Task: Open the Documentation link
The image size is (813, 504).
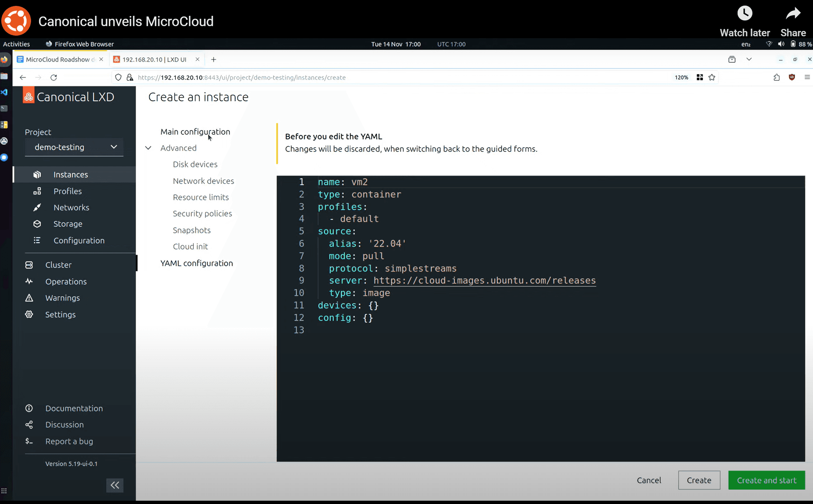Action: click(x=74, y=408)
